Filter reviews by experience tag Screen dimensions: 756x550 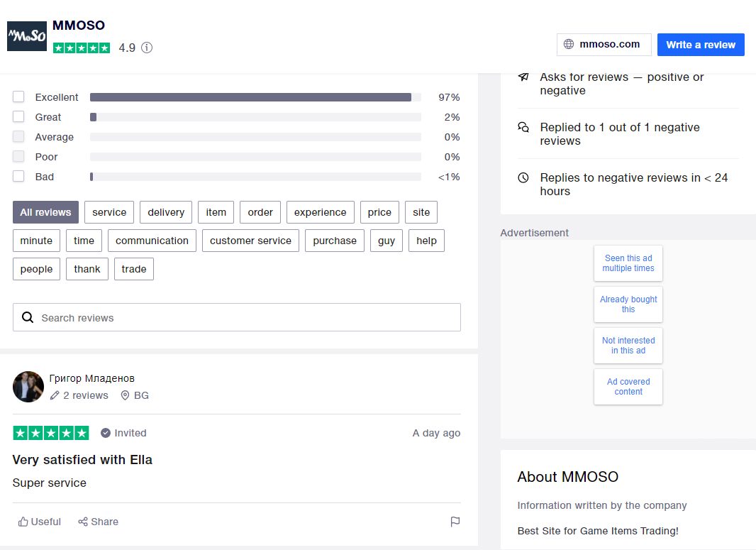[x=320, y=212]
